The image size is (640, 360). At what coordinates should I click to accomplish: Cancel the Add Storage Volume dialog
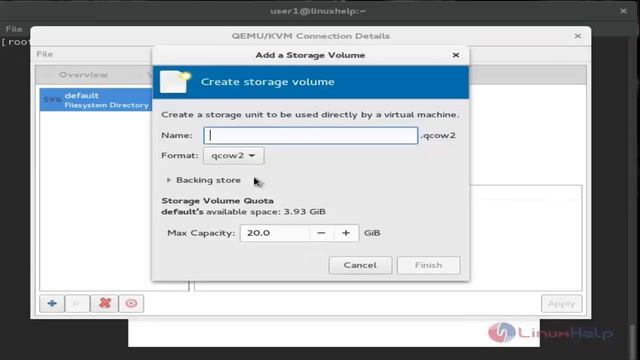[x=360, y=265]
